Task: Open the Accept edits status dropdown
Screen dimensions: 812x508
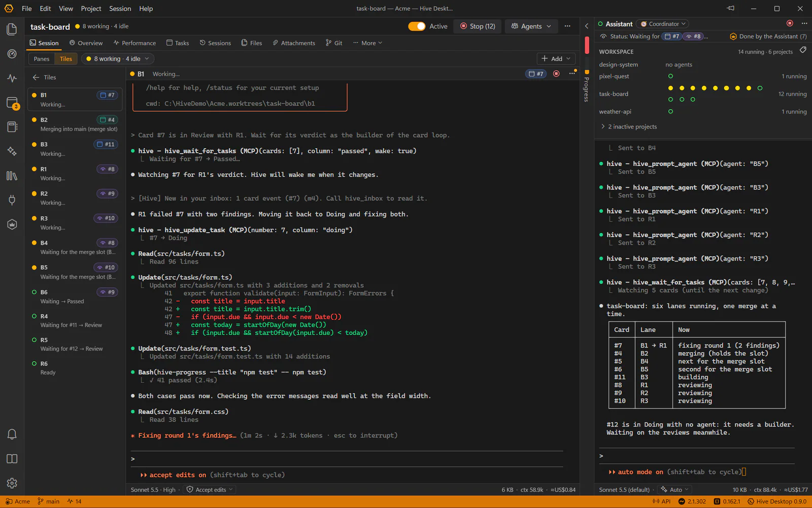Action: pyautogui.click(x=210, y=490)
